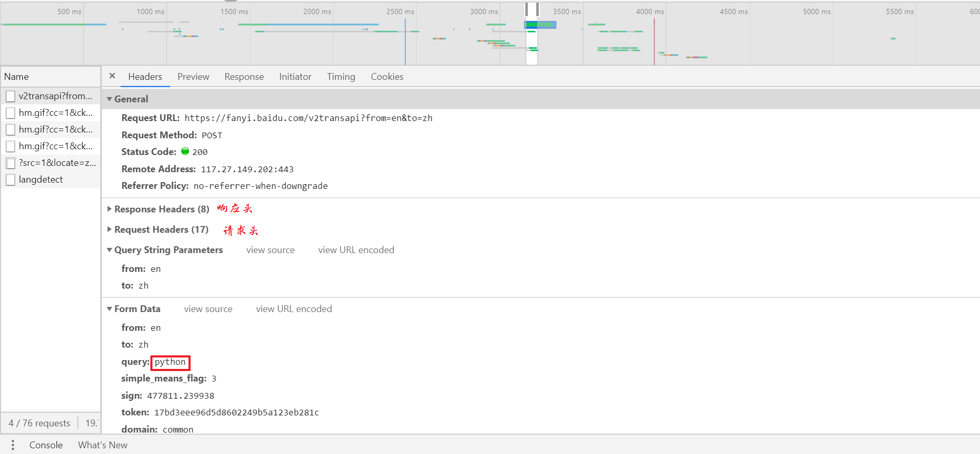This screenshot has width=980, height=454.
Task: Select file icon for langdetect request
Action: click(10, 180)
